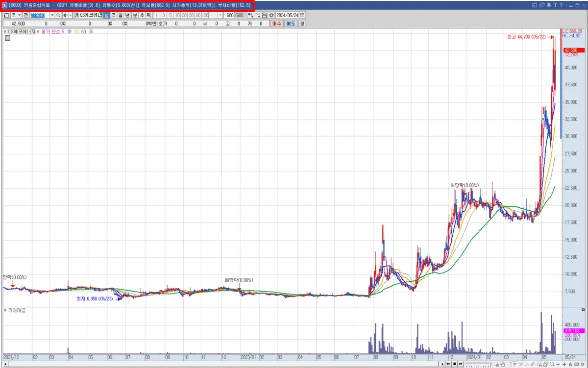Open the chart settings gear icon
The width and height of the screenshot is (588, 368).
coord(271,15)
